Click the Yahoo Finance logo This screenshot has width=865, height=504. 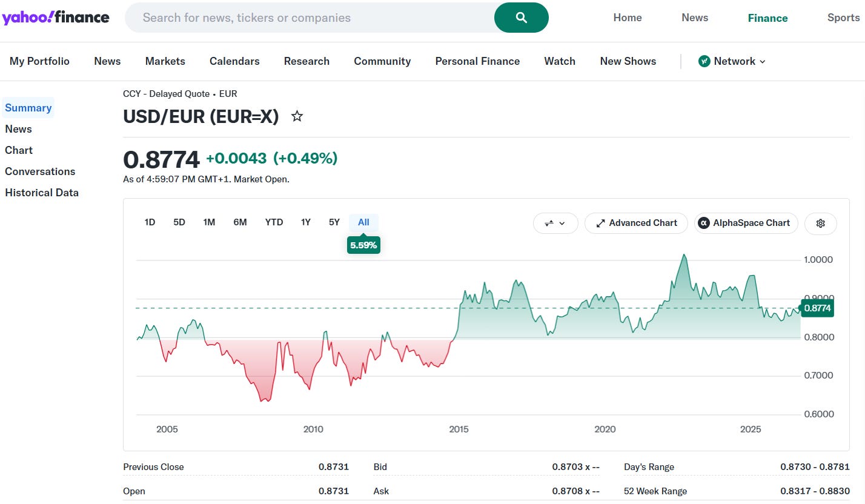56,18
